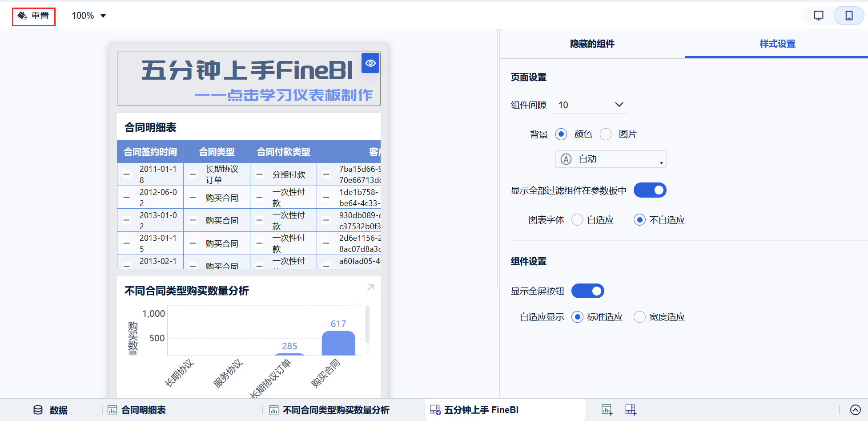Click the 合同付款类型 column header
The height and width of the screenshot is (421, 868).
pos(284,152)
